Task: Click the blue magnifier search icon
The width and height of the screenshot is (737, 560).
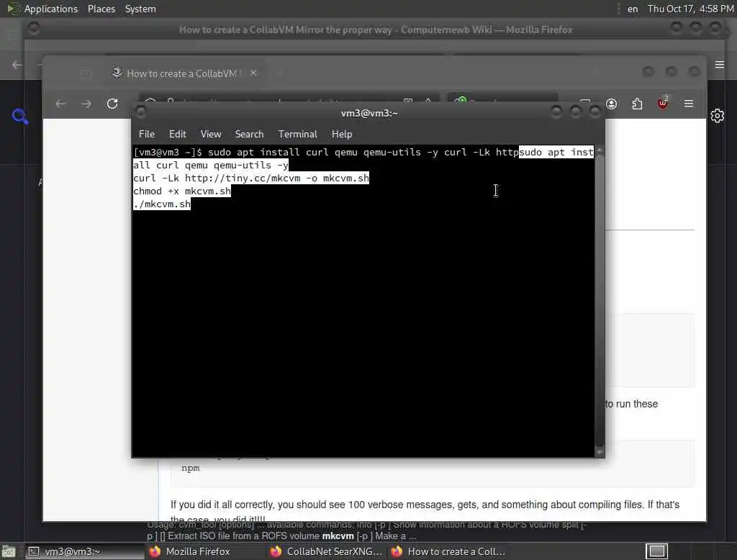Action: [20, 116]
